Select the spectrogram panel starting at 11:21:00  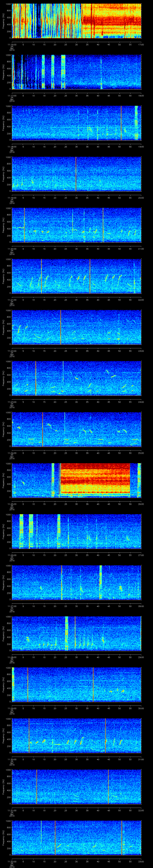click(76, 276)
